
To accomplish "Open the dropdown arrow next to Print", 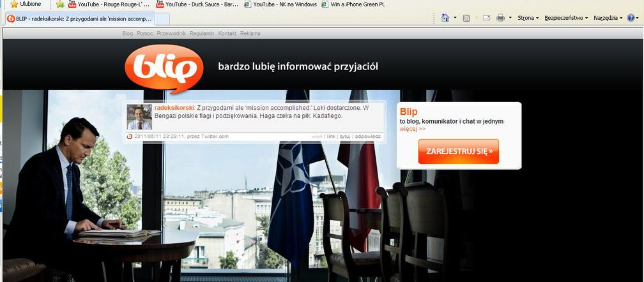I will tap(510, 18).
